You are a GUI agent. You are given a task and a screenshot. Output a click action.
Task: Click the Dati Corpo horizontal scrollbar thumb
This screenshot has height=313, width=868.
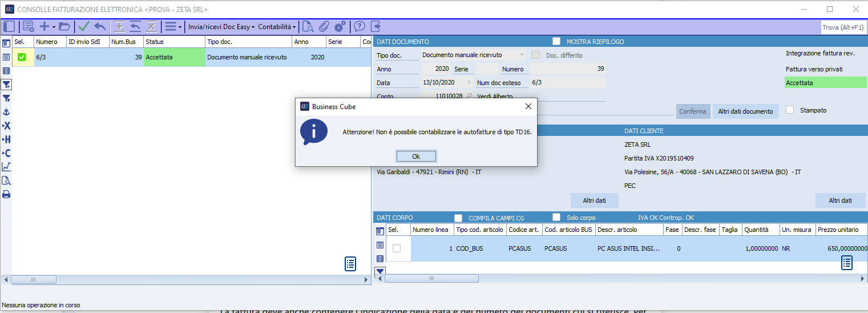click(x=433, y=279)
